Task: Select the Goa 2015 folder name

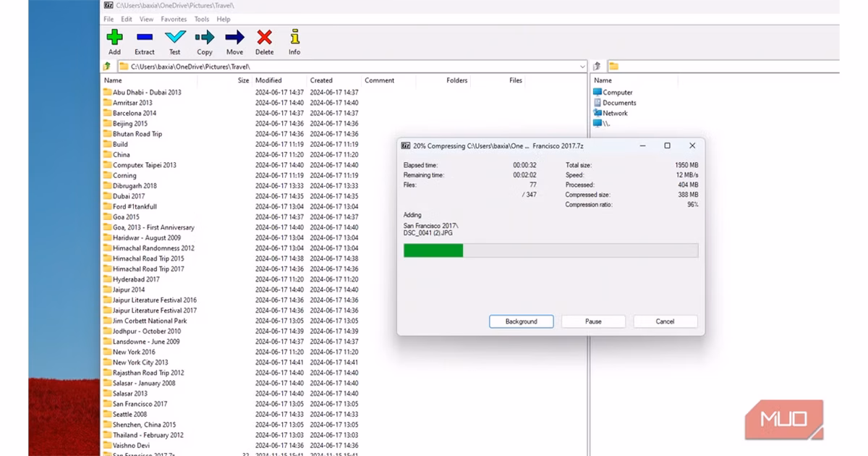Action: [127, 217]
